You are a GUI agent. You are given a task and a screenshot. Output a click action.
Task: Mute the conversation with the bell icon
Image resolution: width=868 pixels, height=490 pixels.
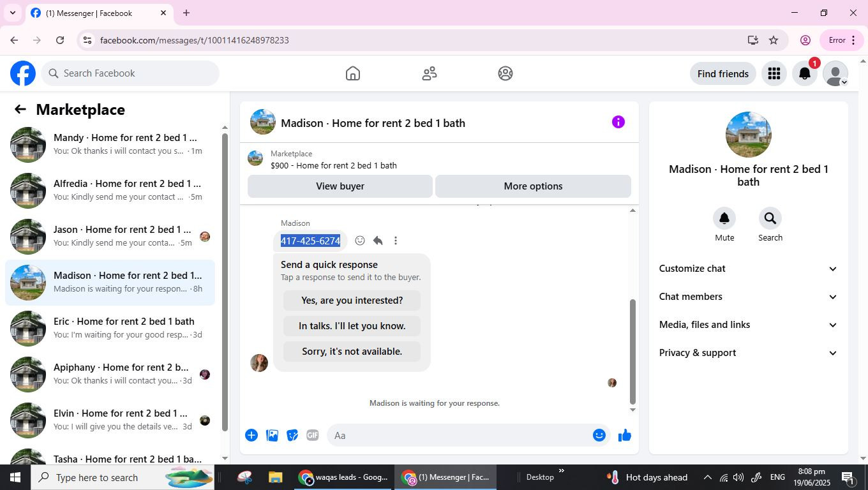(724, 219)
